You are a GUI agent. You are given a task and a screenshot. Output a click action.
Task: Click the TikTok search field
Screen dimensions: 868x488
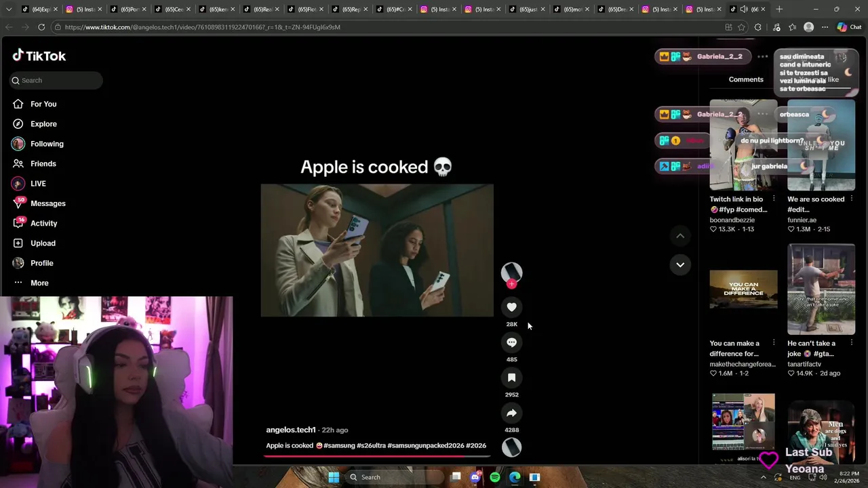[56, 80]
